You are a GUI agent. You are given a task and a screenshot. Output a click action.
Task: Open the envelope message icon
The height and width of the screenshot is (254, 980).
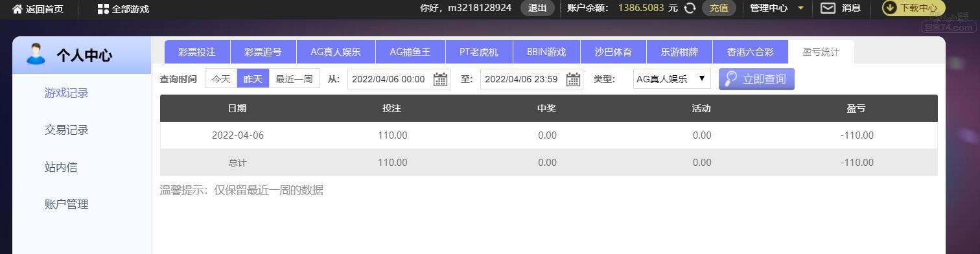[828, 8]
